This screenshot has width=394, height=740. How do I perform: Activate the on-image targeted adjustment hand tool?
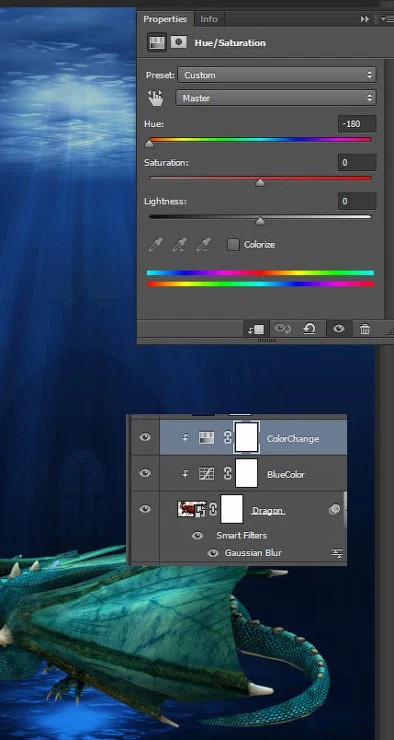point(155,98)
